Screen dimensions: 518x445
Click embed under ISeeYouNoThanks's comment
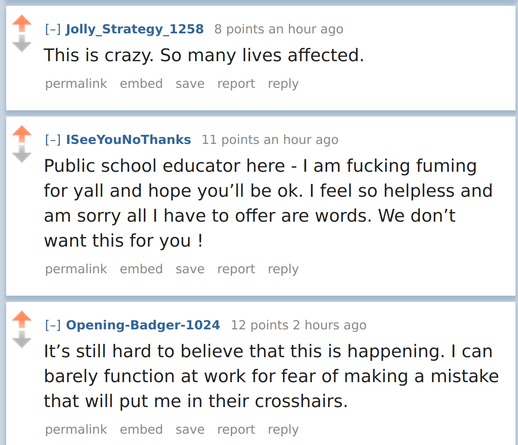pos(141,269)
